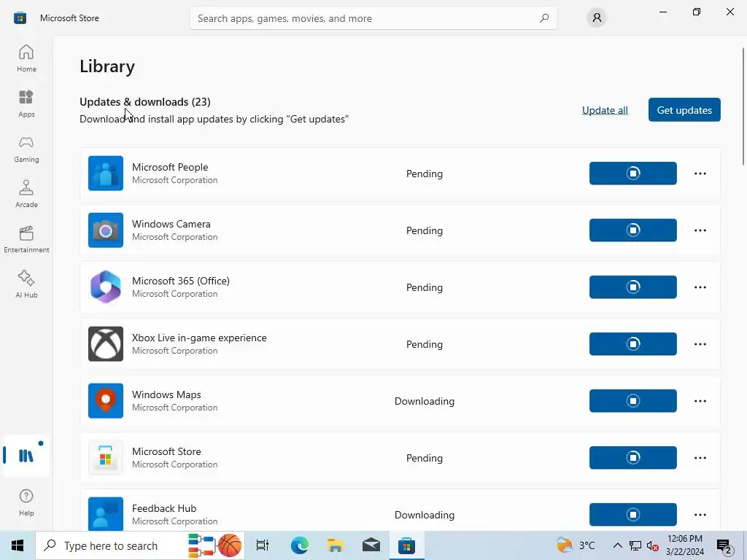The width and height of the screenshot is (747, 560).
Task: Stop the Microsoft Store pending update
Action: (632, 458)
